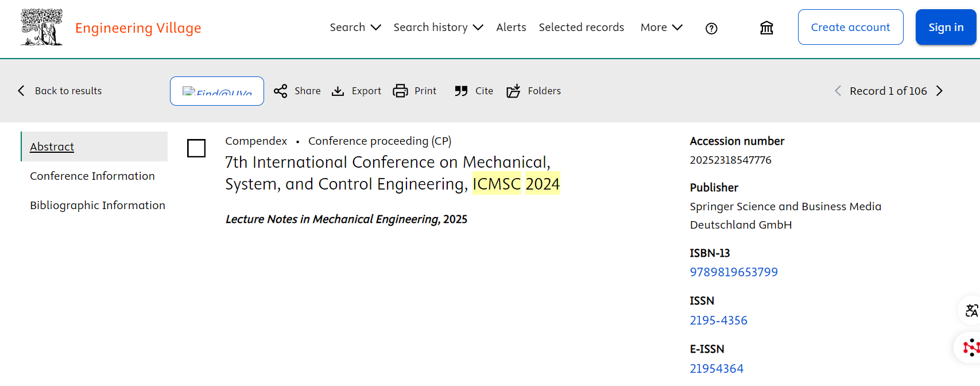980x386 pixels.
Task: Click the Sign in button
Action: click(x=946, y=27)
